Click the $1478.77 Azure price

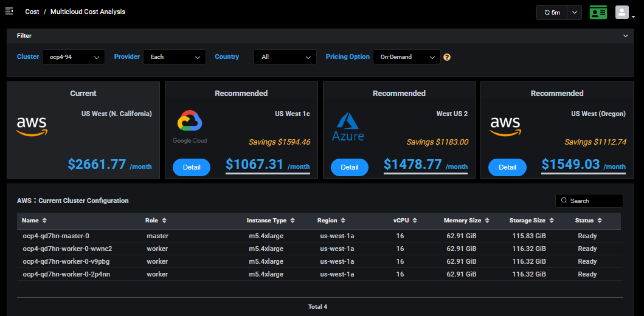pos(426,165)
